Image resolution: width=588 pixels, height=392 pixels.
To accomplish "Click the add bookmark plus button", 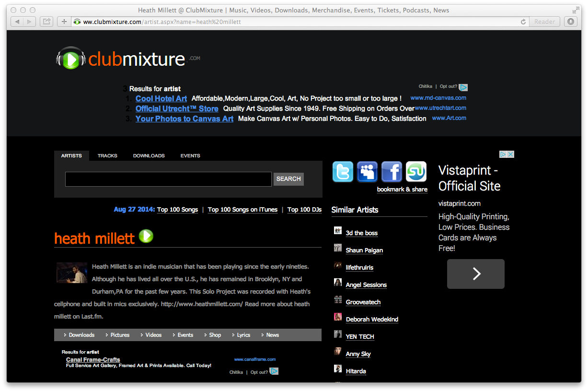I will [64, 22].
